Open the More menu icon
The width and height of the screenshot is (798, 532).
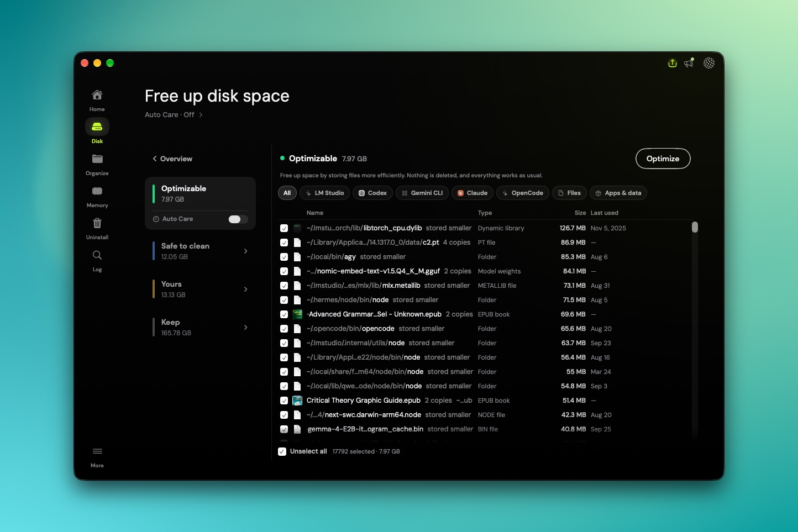tap(97, 451)
